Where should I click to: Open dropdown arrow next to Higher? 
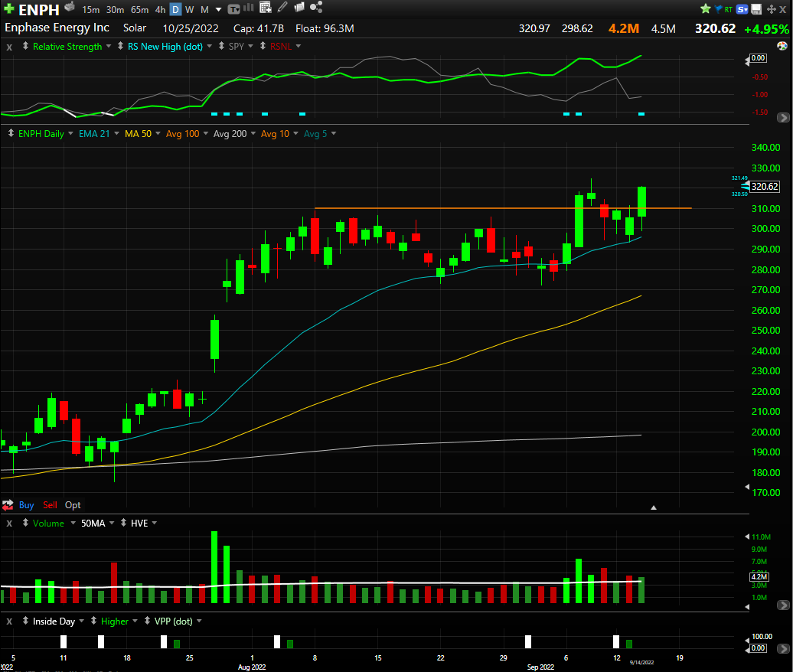pyautogui.click(x=135, y=621)
